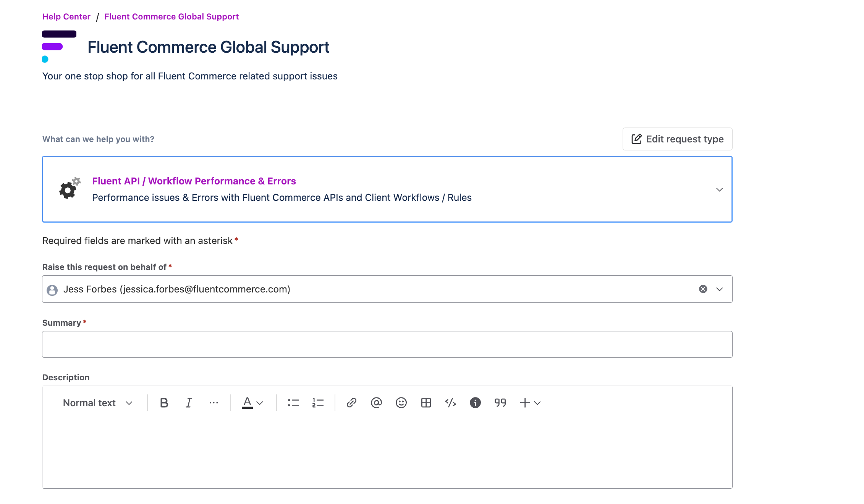Screen dimensions: 864x504
Task: Open more formatting options ellipsis
Action: coord(214,403)
